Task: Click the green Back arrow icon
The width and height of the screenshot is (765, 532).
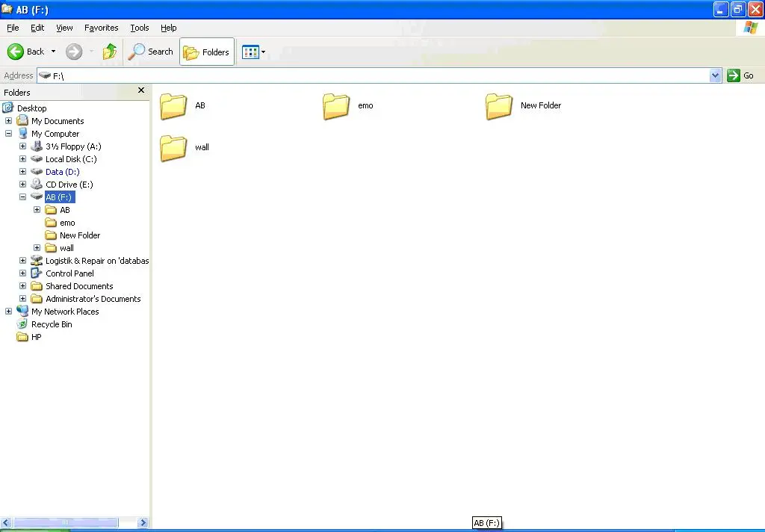Action: [x=16, y=52]
